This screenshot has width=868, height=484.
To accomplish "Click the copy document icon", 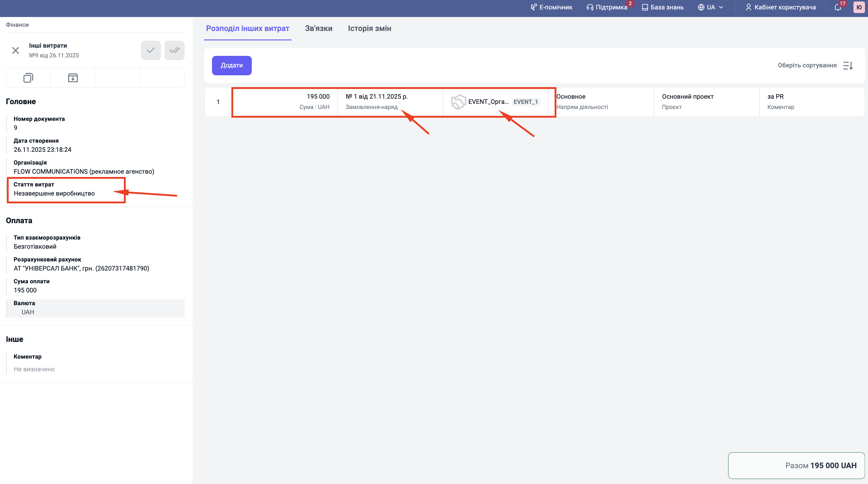I will click(28, 78).
